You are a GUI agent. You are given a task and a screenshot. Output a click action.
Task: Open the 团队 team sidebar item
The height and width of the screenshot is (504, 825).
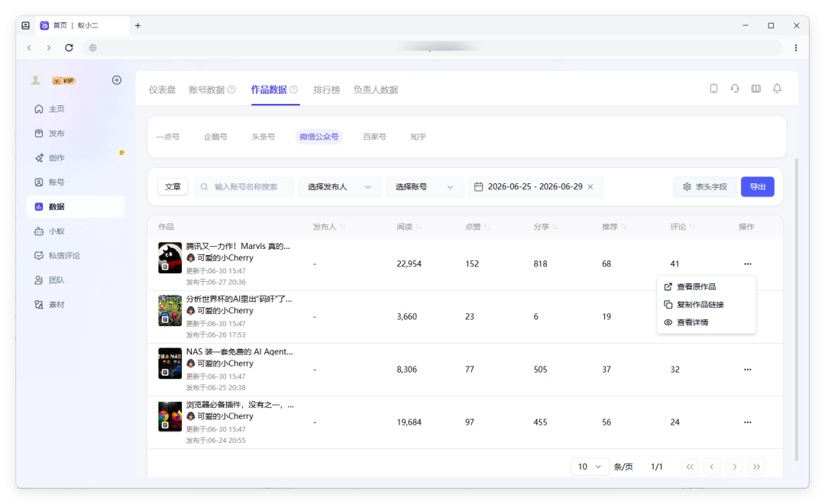[75, 280]
